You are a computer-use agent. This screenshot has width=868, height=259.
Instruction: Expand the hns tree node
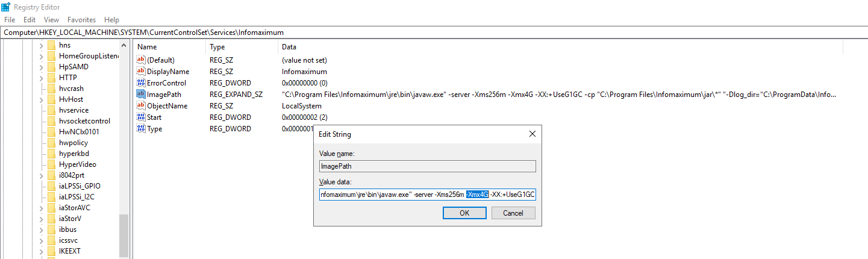(42, 45)
